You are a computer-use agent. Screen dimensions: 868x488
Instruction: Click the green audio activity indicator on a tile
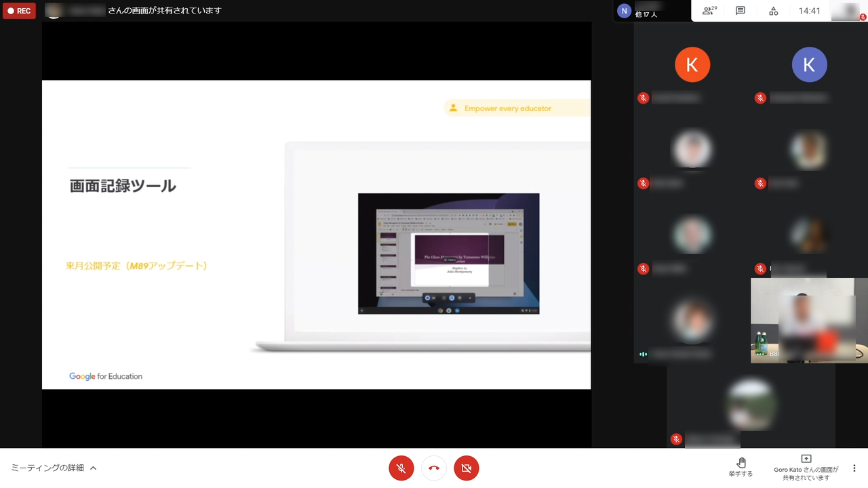(643, 354)
